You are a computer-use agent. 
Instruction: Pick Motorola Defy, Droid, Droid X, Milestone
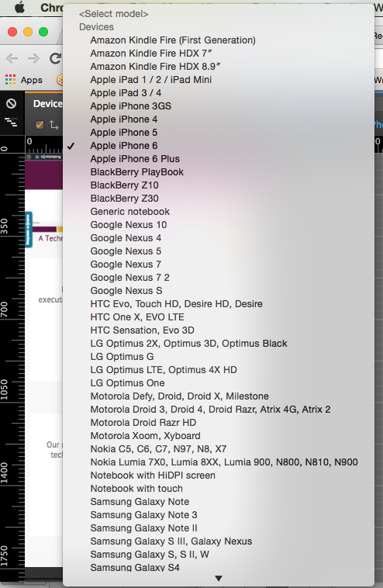pyautogui.click(x=219, y=396)
